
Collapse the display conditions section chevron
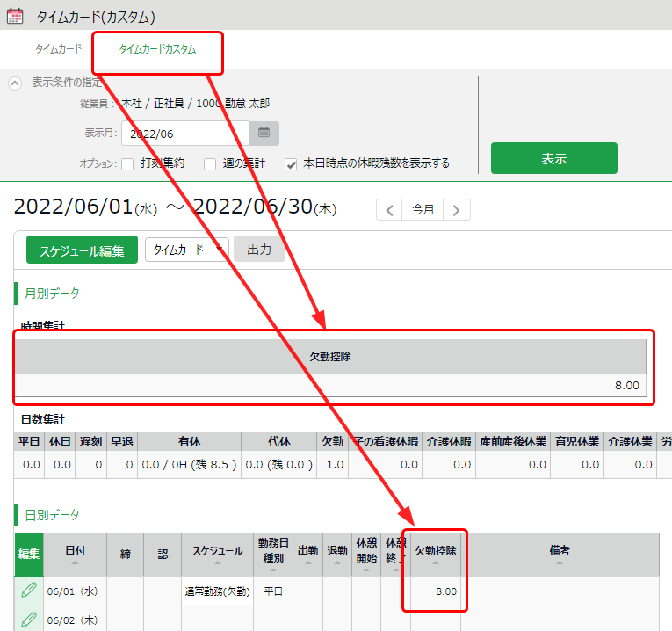click(x=15, y=83)
